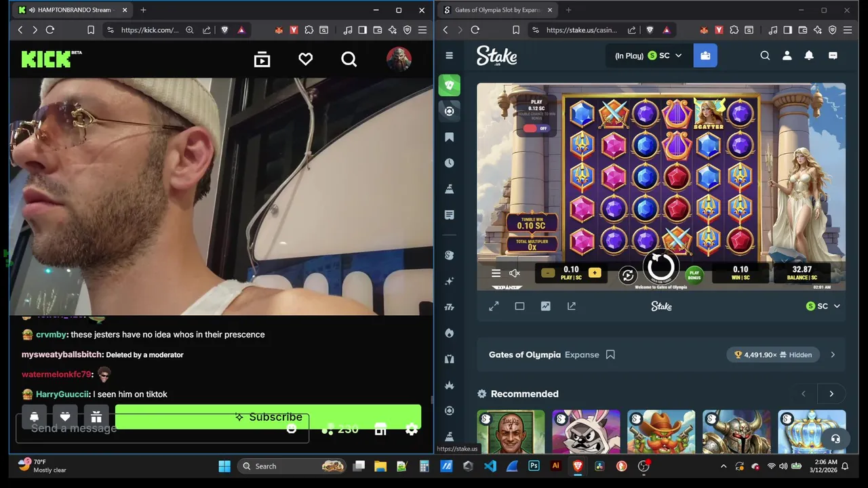The width and height of the screenshot is (868, 488).
Task: Open recent clock icon in Stake sidebar
Action: point(449,163)
